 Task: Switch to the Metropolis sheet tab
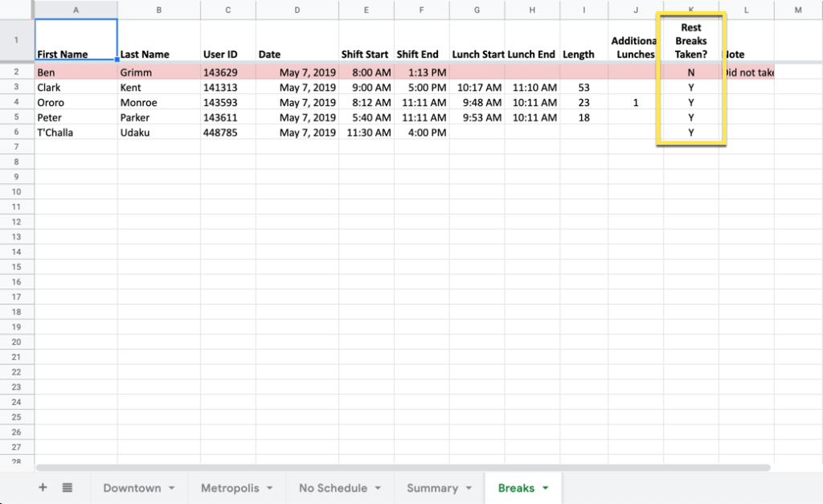pyautogui.click(x=231, y=487)
